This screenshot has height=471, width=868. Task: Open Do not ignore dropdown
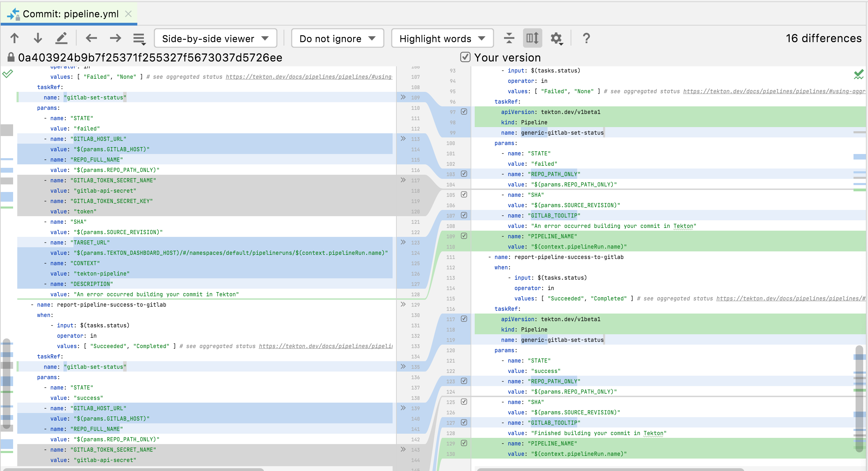tap(337, 38)
